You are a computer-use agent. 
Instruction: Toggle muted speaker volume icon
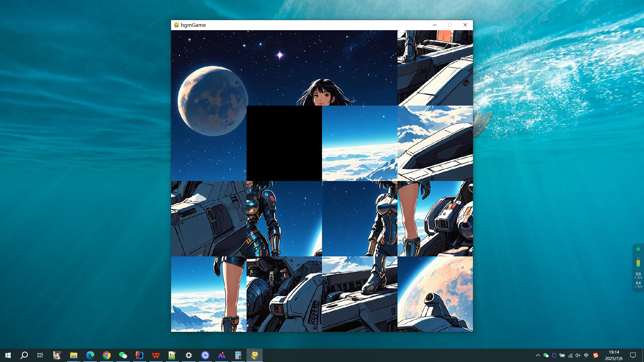(x=578, y=355)
